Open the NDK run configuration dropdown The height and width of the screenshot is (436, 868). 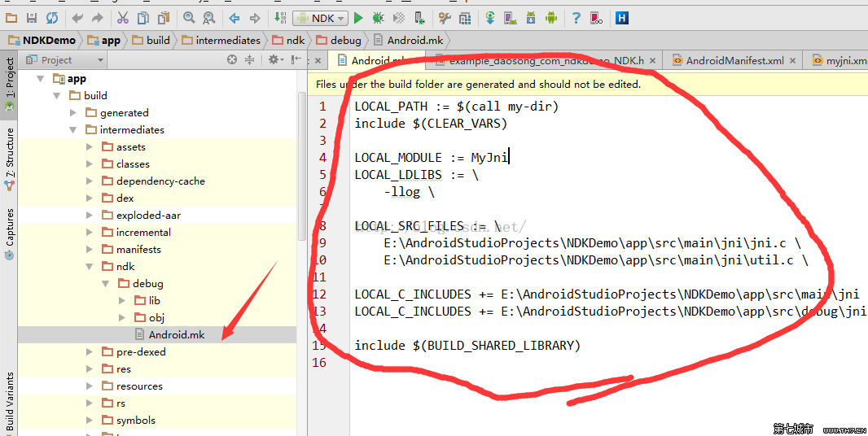321,18
